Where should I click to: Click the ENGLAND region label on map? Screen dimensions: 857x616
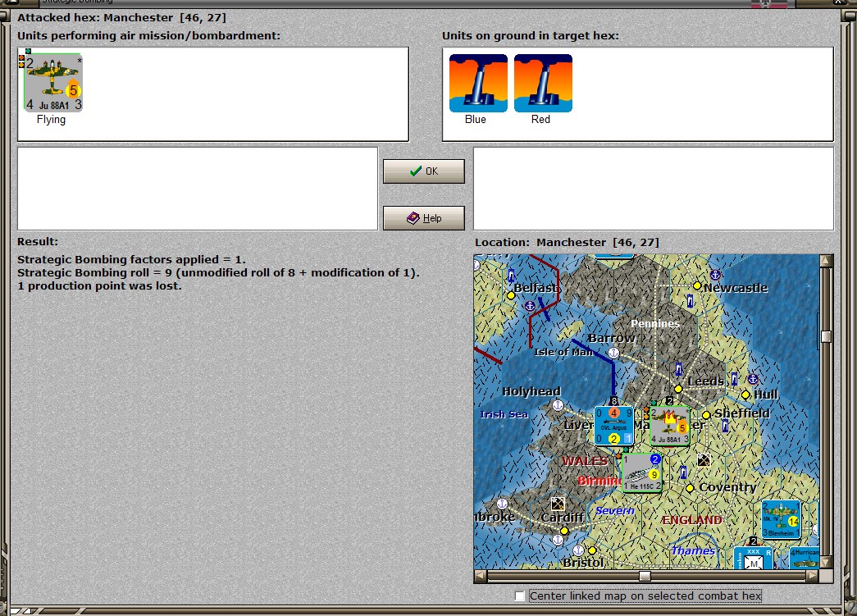692,520
